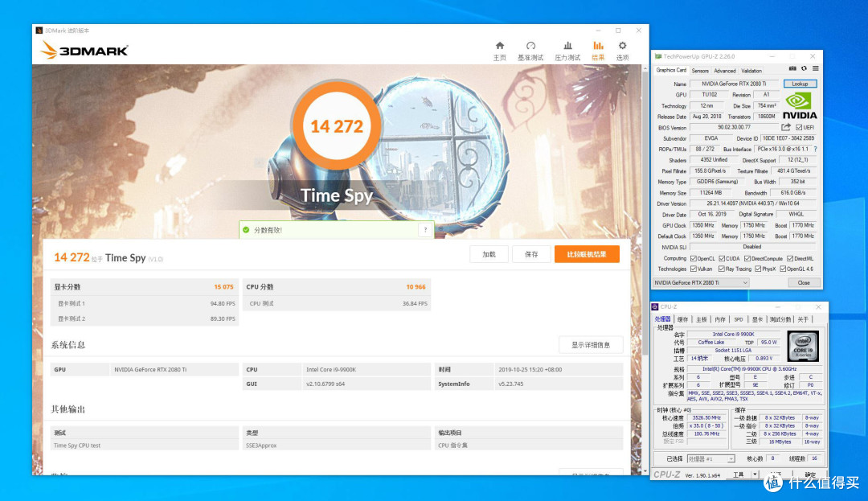Switch to Sensors tab in GPU-Z
This screenshot has height=501, width=868.
tap(700, 71)
